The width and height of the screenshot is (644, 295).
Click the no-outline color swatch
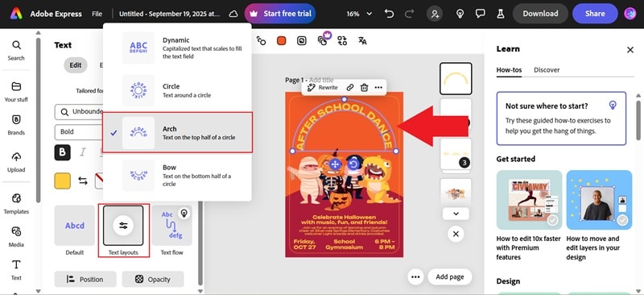[99, 181]
